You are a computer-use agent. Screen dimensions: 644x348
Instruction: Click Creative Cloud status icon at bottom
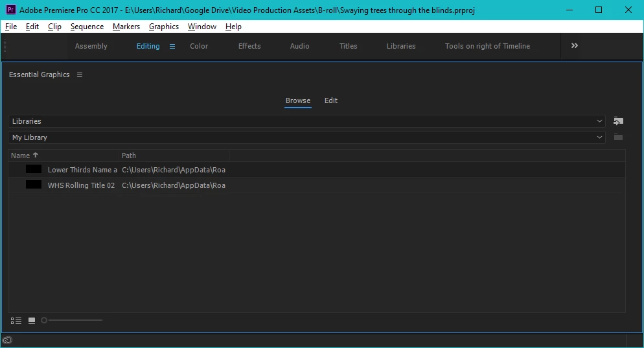click(x=7, y=340)
